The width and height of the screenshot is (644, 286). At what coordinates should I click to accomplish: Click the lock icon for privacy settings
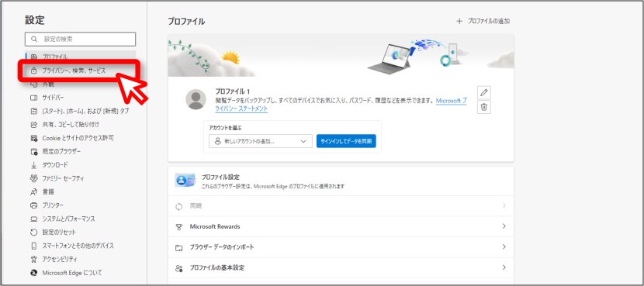click(34, 71)
